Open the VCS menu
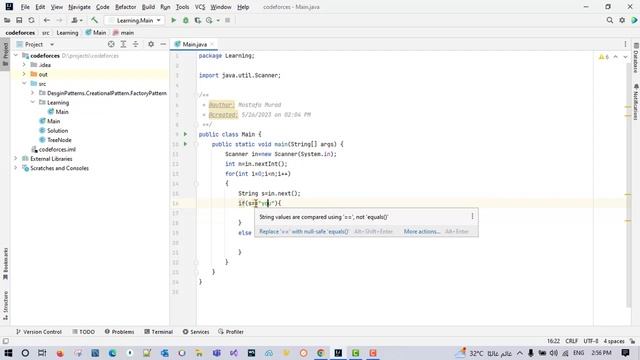The height and width of the screenshot is (360, 640). pyautogui.click(x=200, y=7)
